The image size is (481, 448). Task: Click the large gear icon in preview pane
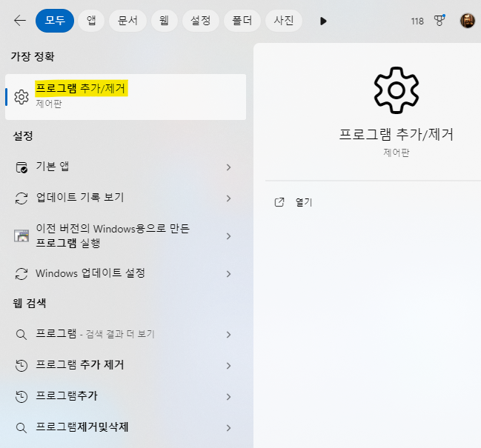397,90
